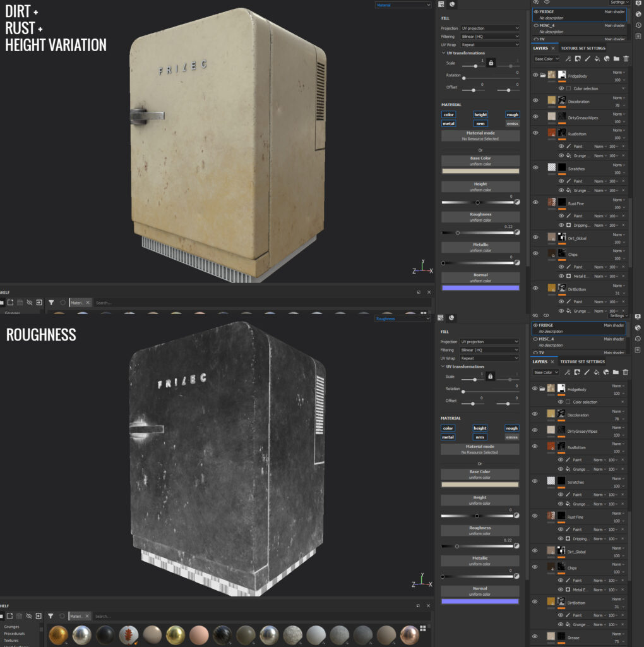Viewport: 644px width, 647px height.
Task: Open the shader settings globe icon, Roughness view dock
Action: tap(638, 328)
